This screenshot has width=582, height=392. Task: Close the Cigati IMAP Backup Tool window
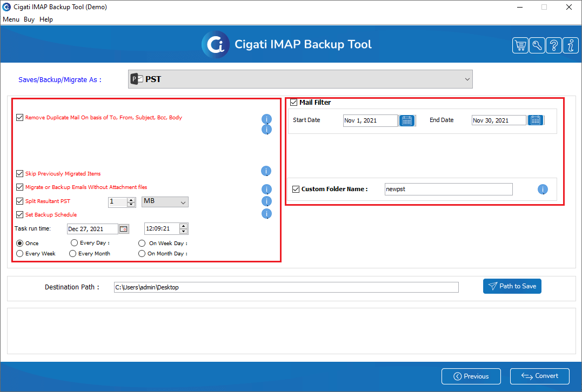tap(568, 7)
